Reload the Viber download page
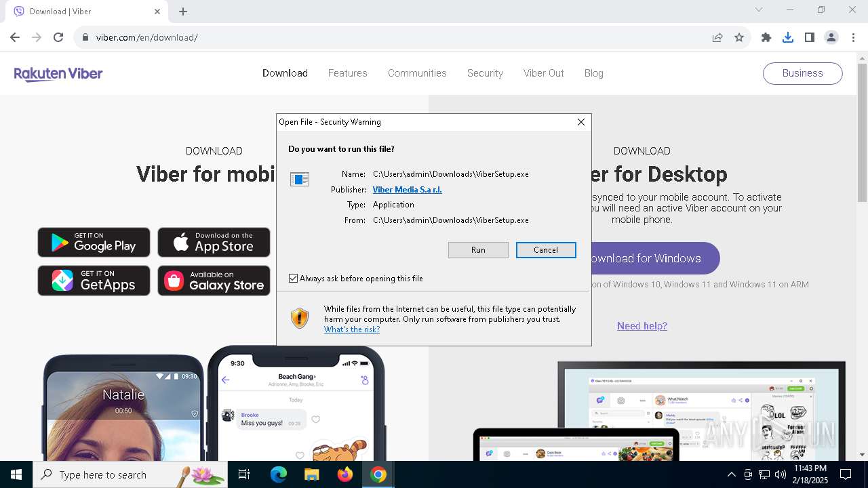This screenshot has width=868, height=488. [58, 37]
